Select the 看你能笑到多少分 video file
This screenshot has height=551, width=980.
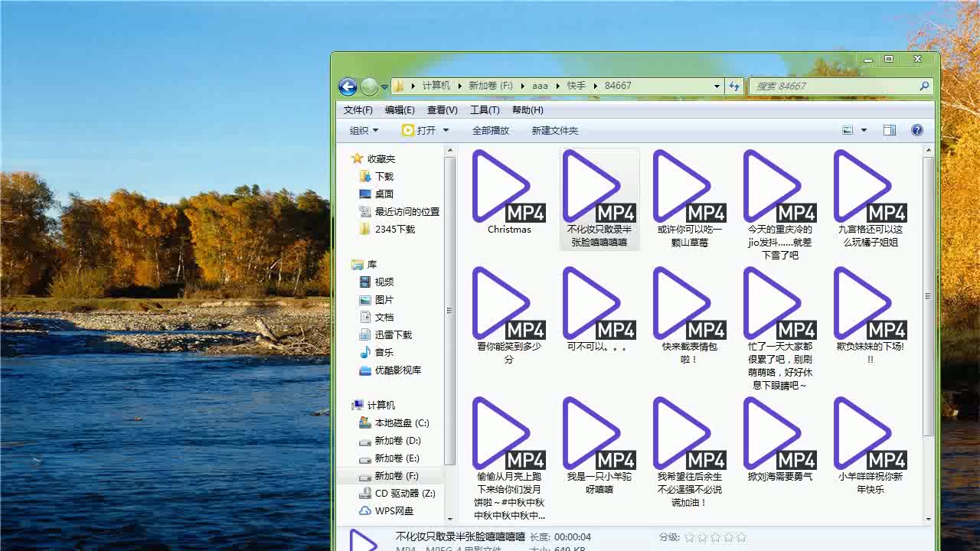click(509, 315)
